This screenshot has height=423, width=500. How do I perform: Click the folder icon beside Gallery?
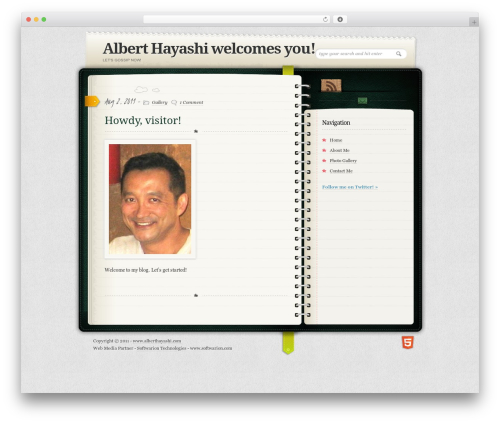coord(146,103)
